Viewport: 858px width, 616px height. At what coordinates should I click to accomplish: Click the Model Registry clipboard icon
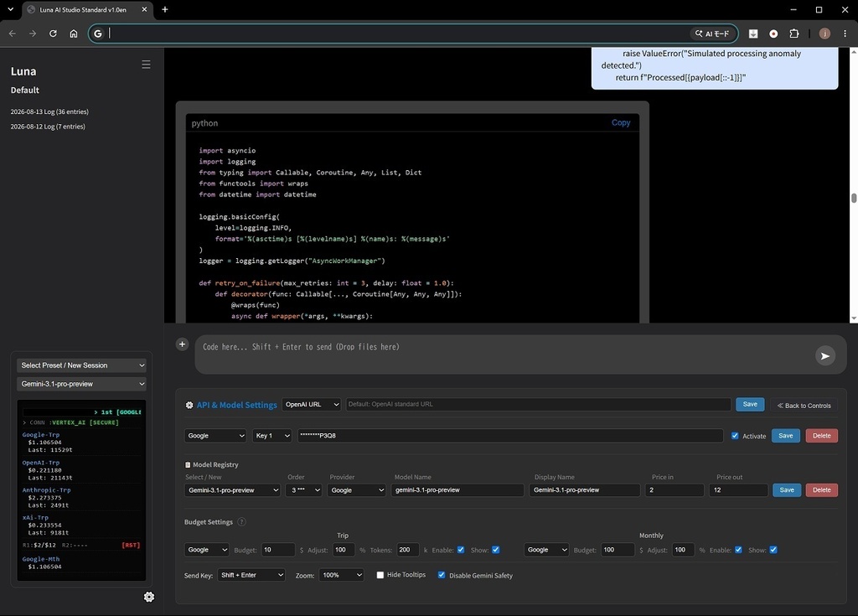click(x=188, y=464)
